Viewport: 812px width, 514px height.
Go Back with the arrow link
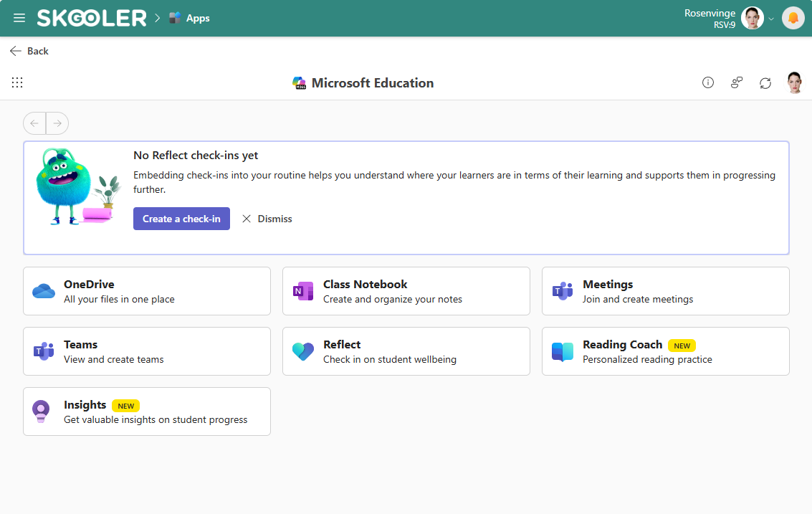tap(29, 51)
